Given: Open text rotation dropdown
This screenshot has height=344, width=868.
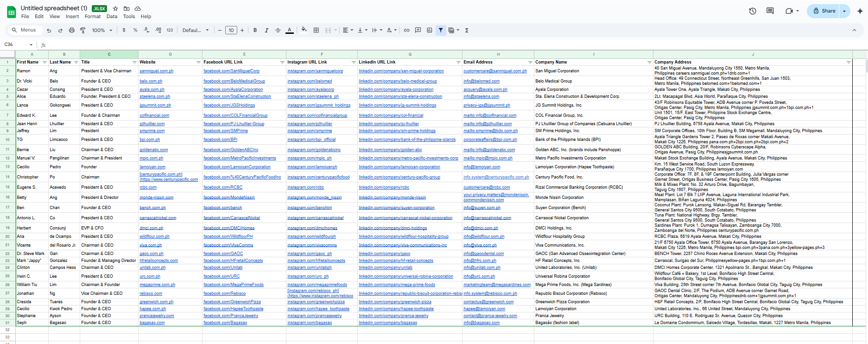Looking at the screenshot, I should tap(392, 30).
